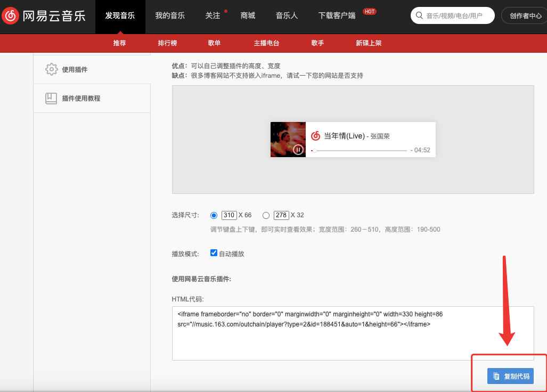Select the 新碟上架 sub-navigation item

369,43
